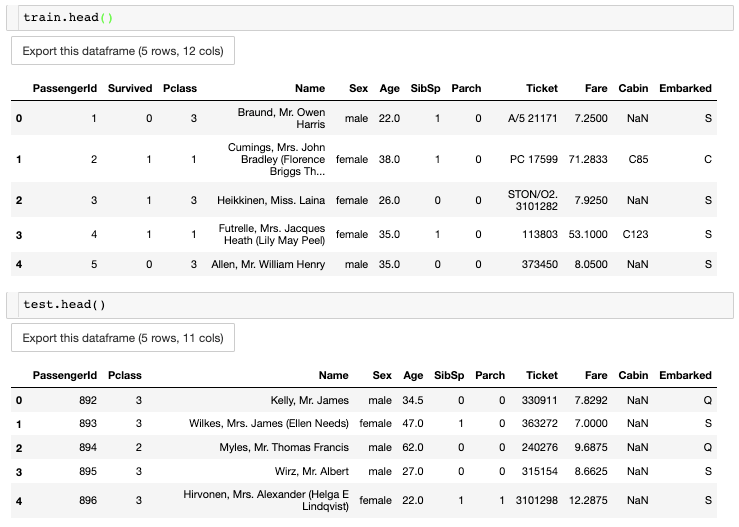739x527 pixels.
Task: Click age value 26.0
Action: coord(389,200)
